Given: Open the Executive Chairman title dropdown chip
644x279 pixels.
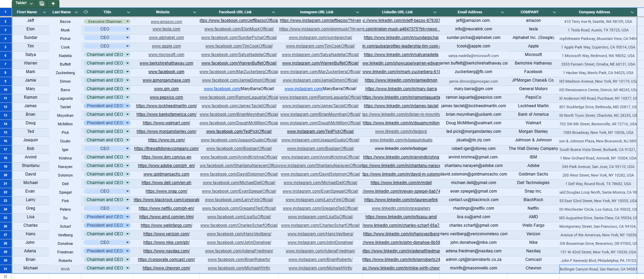Looking at the screenshot, I should point(107,22).
